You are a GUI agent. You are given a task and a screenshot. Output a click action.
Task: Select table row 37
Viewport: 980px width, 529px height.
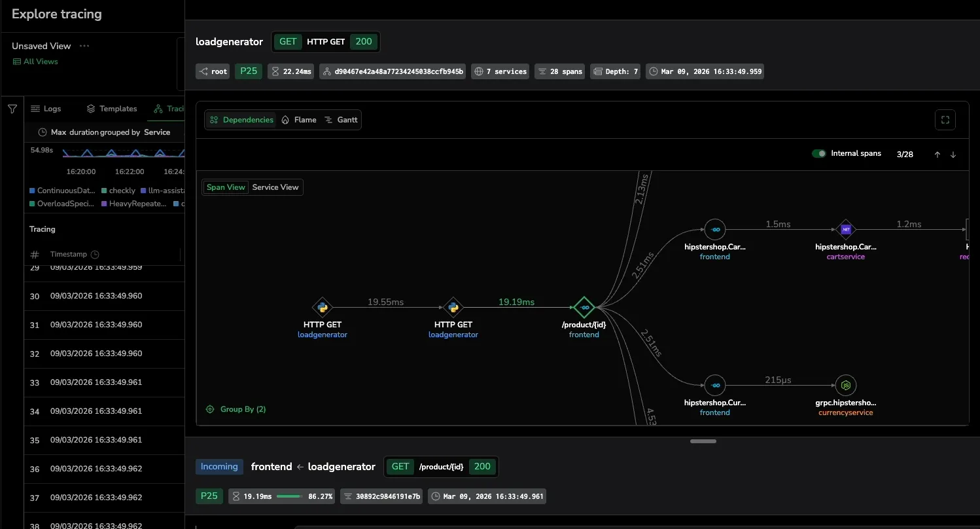point(105,498)
